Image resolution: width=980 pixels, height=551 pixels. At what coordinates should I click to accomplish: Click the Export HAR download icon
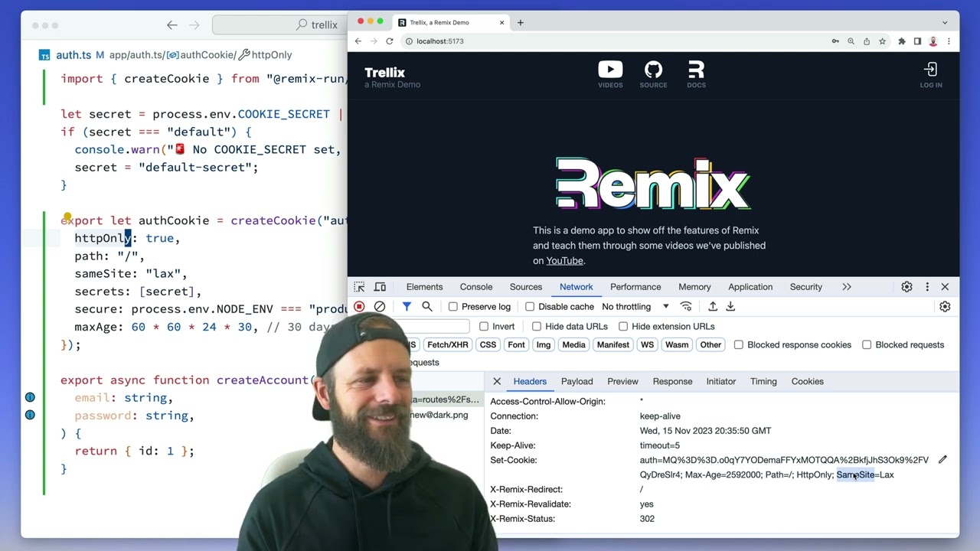click(x=730, y=306)
